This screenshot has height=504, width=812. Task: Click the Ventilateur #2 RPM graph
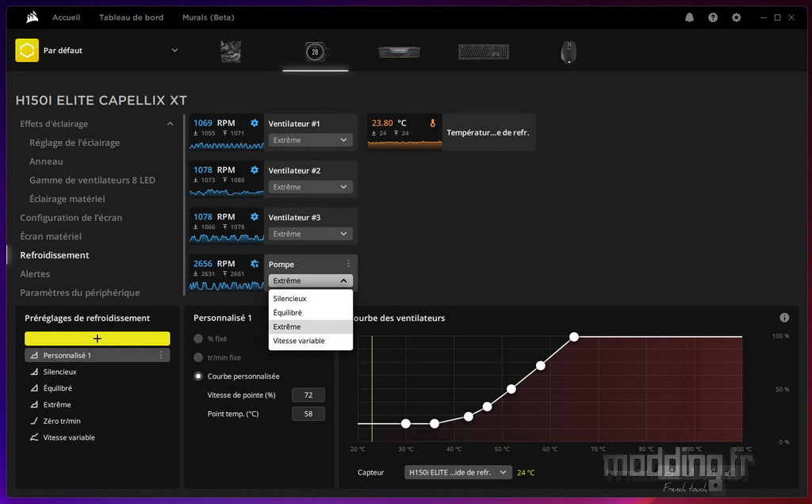[x=226, y=193]
